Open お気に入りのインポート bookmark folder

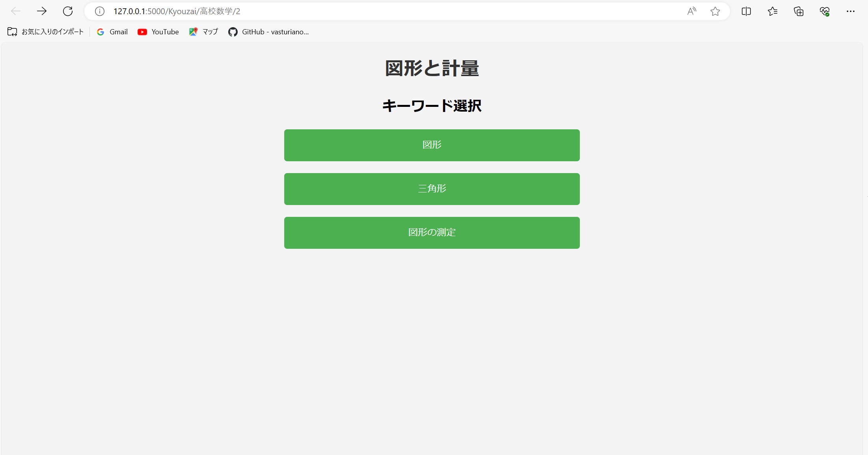pyautogui.click(x=46, y=32)
